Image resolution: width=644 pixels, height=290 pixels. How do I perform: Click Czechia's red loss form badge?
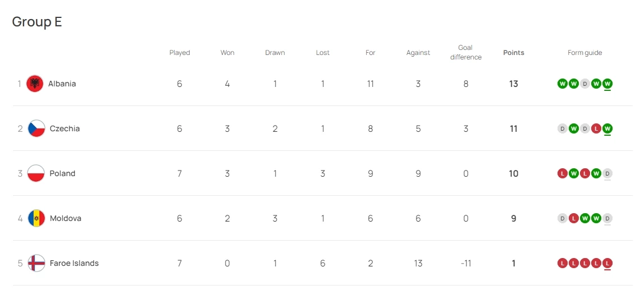[x=596, y=128]
